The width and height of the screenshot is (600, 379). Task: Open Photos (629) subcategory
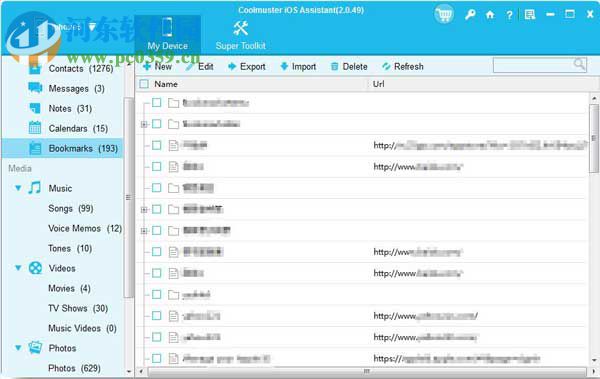click(74, 368)
